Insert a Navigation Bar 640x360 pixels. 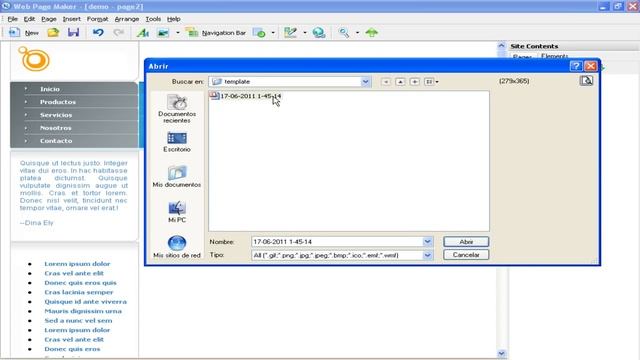[x=216, y=33]
